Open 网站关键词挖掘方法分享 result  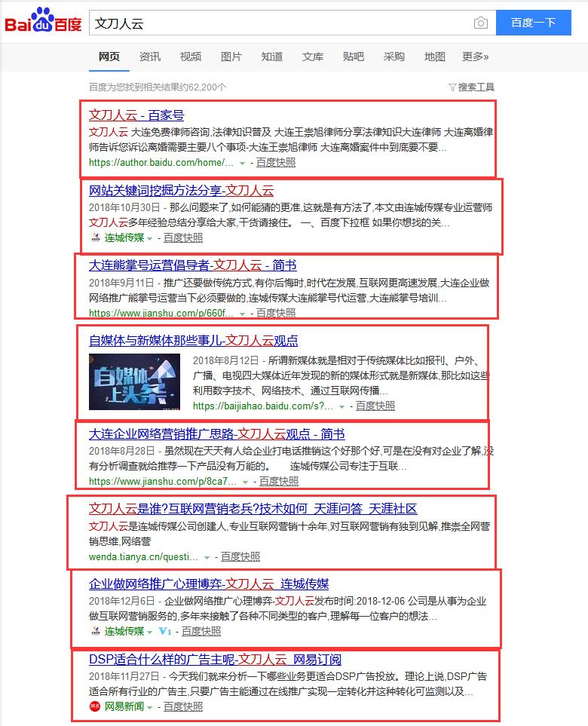(182, 190)
